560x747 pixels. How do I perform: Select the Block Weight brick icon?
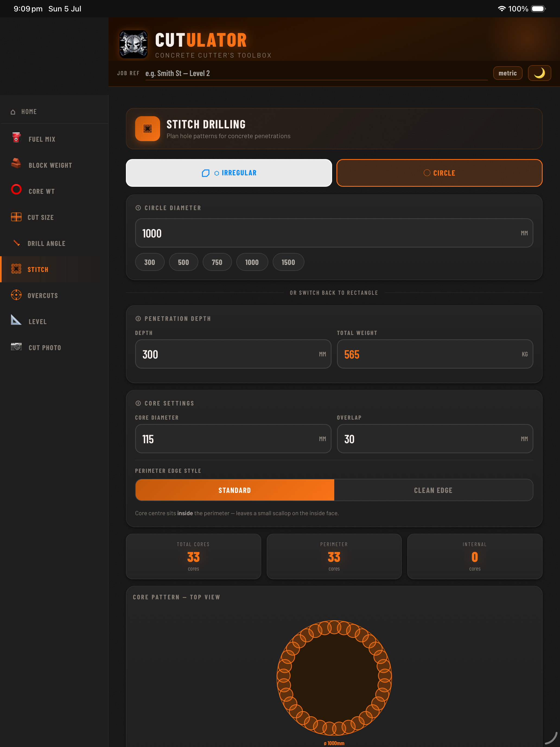pyautogui.click(x=16, y=164)
